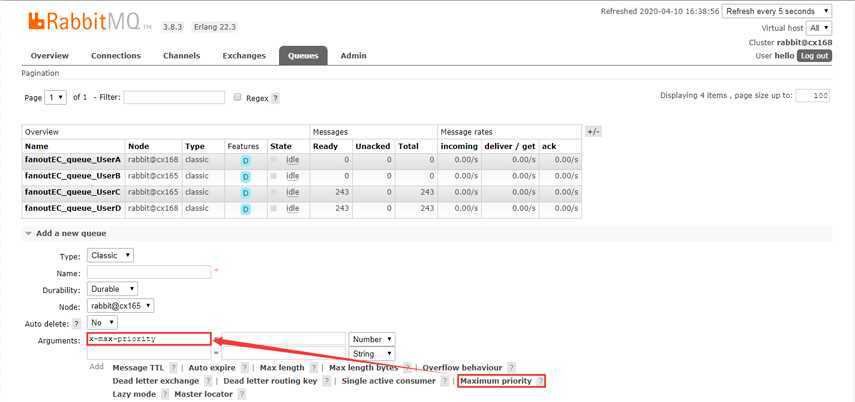Viewport: 855px width, 402px height.
Task: Open Message TTL help icon
Action: [173, 368]
